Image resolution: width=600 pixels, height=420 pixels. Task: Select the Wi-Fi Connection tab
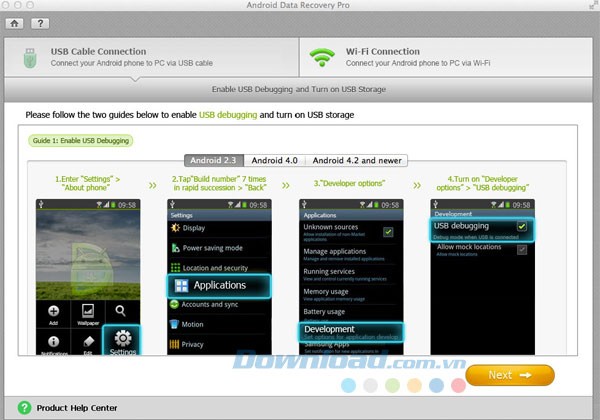(447, 57)
